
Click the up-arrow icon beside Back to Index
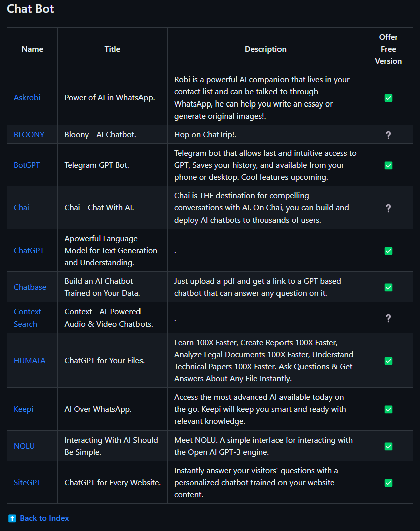coord(12,518)
